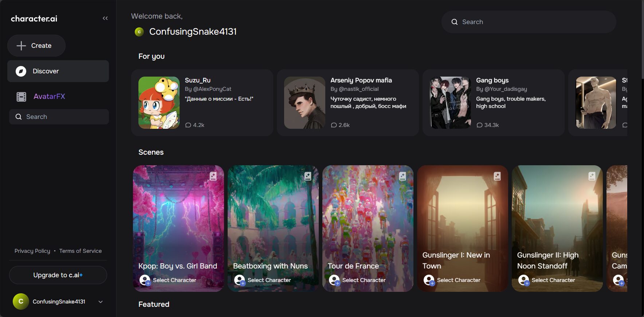The height and width of the screenshot is (317, 644).
Task: Open the Beatboxing with Nuns scene
Action: click(x=273, y=228)
